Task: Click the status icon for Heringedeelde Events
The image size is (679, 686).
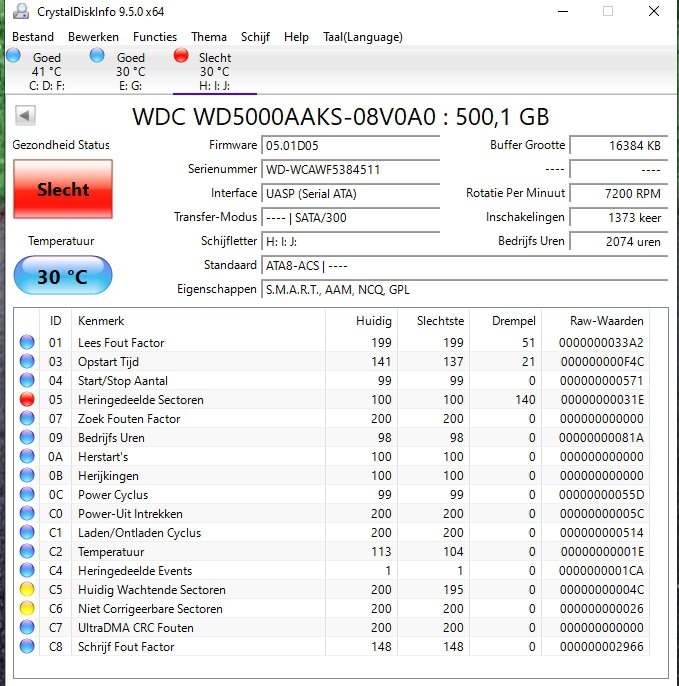Action: coord(27,570)
